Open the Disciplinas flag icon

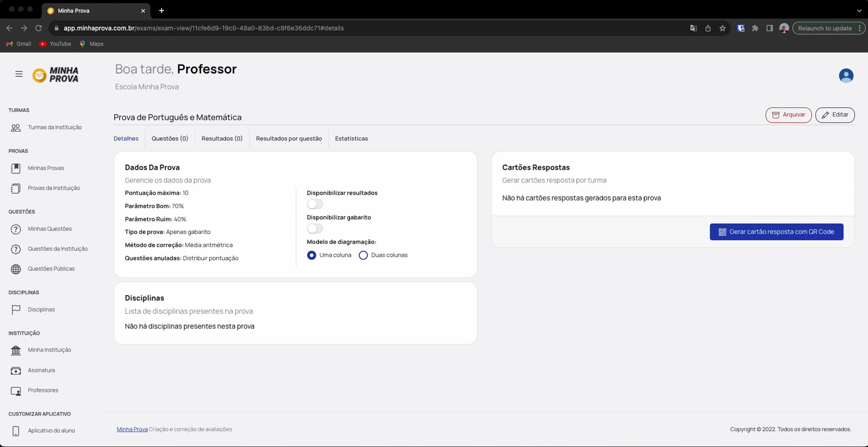(16, 310)
